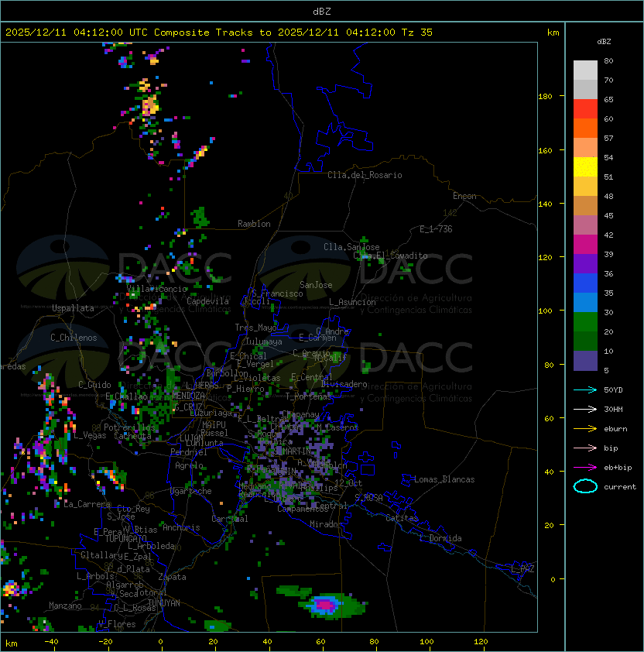Click the Capdevila label
This screenshot has width=644, height=652.
tap(207, 301)
